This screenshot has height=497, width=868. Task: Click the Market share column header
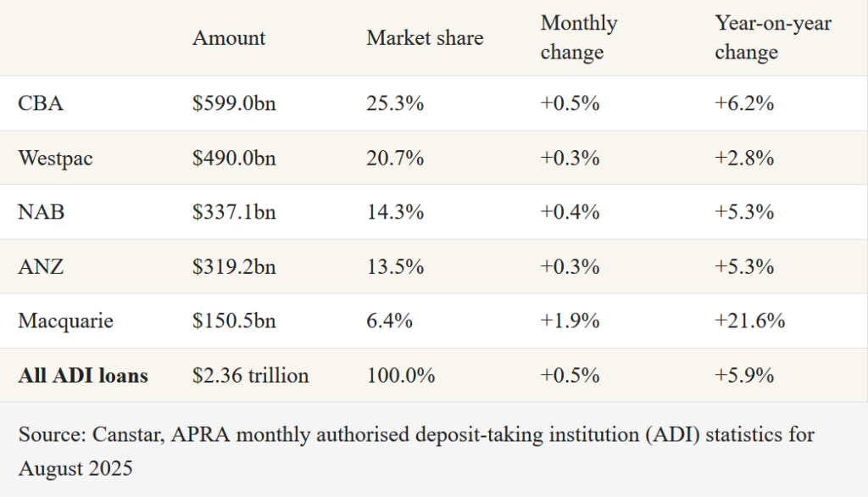tap(425, 38)
